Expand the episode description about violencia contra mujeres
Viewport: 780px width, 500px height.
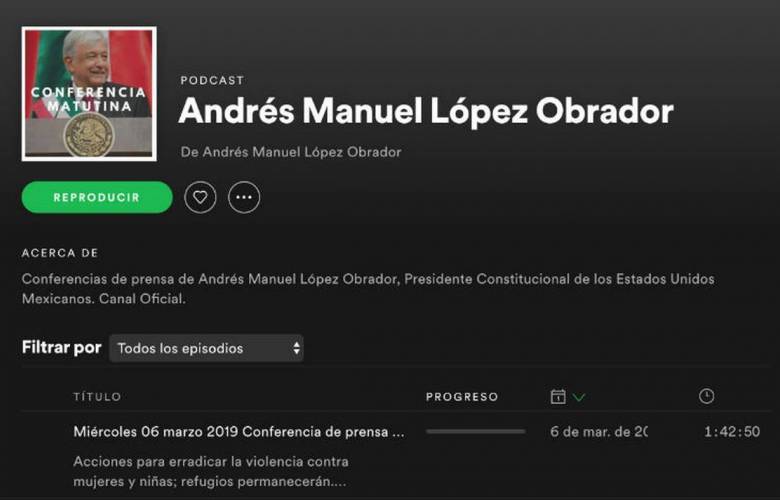(x=211, y=472)
